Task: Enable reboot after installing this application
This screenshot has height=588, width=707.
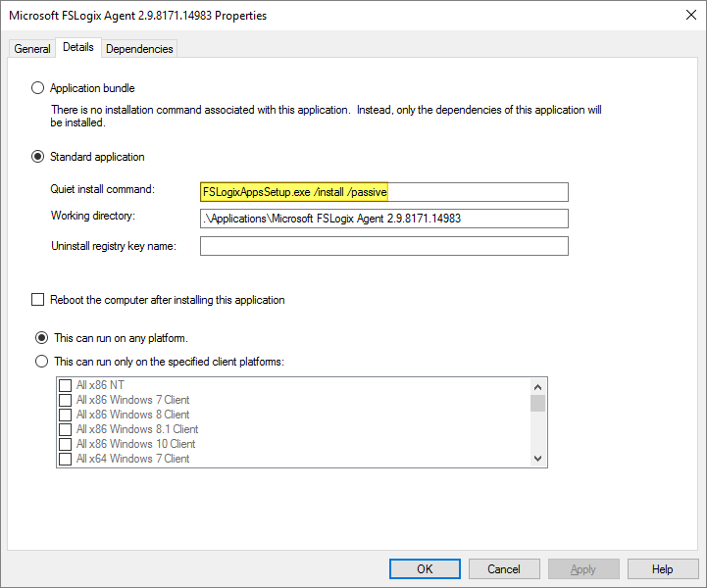Action: [39, 300]
